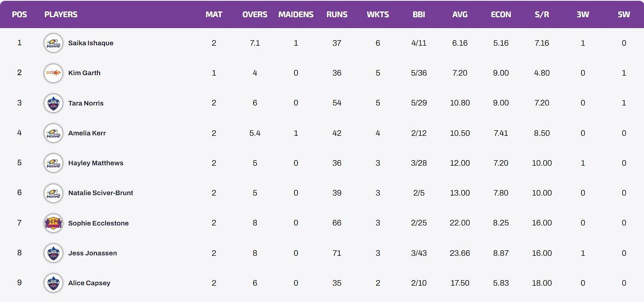
Task: Open Saika Ishaque's player name link
Action: [x=91, y=43]
